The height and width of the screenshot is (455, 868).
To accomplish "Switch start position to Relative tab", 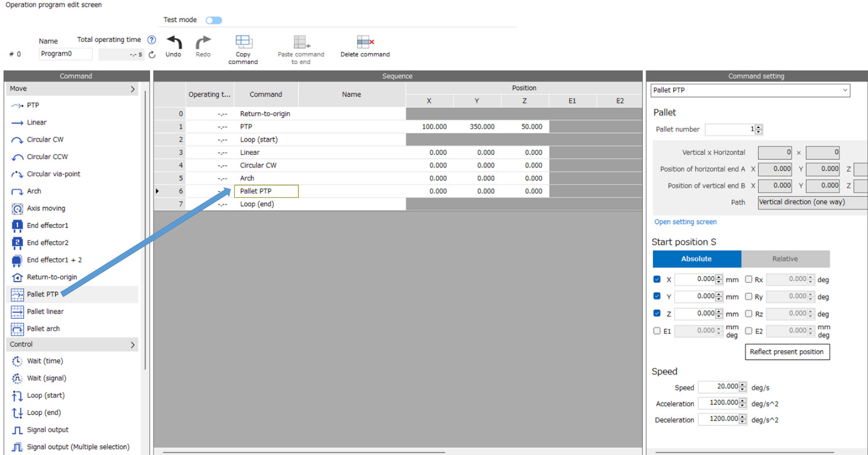I will 785,259.
